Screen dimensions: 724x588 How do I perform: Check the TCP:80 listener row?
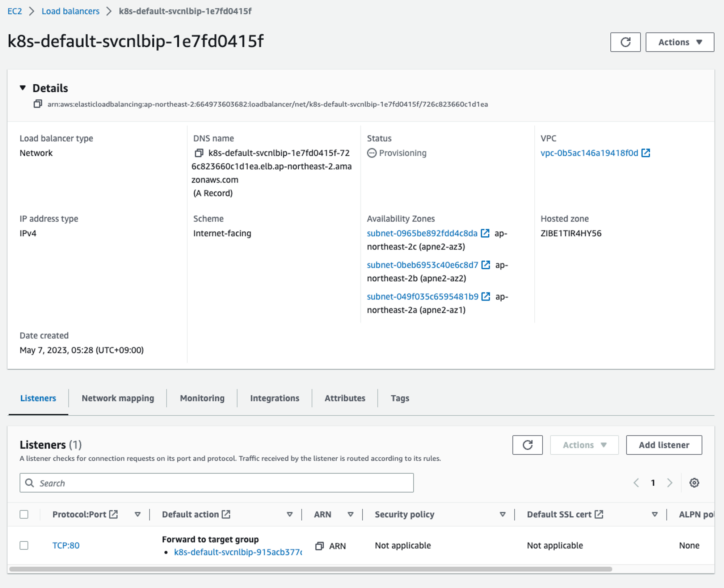pos(24,545)
